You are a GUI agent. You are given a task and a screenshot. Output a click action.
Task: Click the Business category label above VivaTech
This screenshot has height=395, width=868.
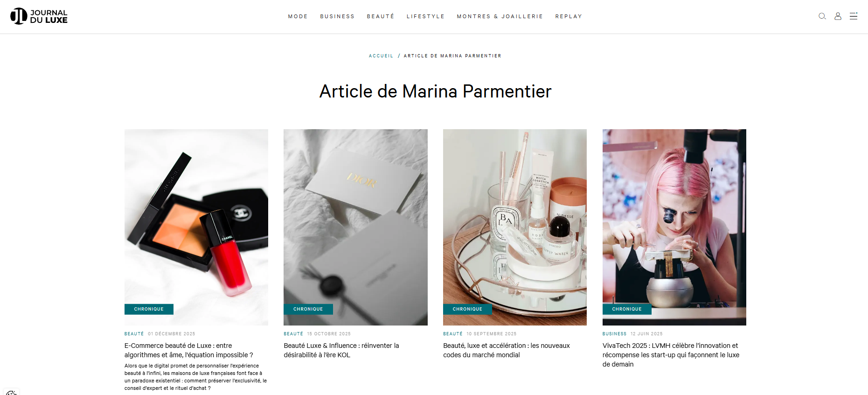(x=614, y=334)
